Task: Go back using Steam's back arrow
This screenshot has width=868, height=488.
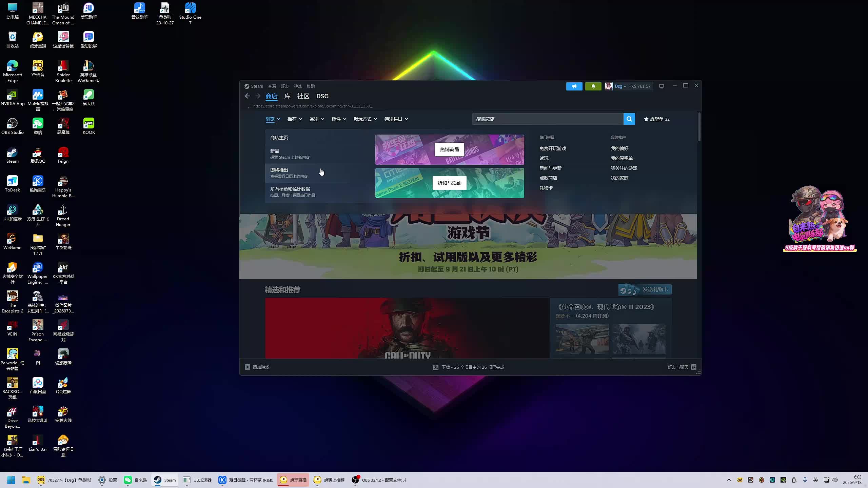Action: point(247,96)
